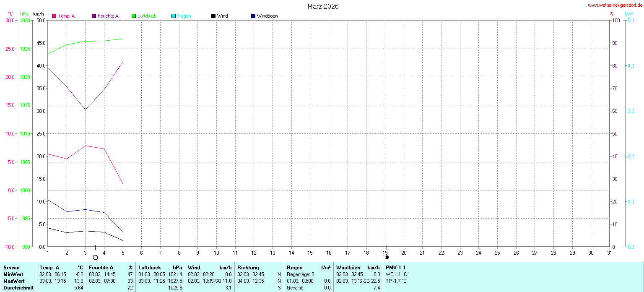Click the hPa axis unit label
Image resolution: width=644 pixels, height=292 pixels.
point(24,14)
